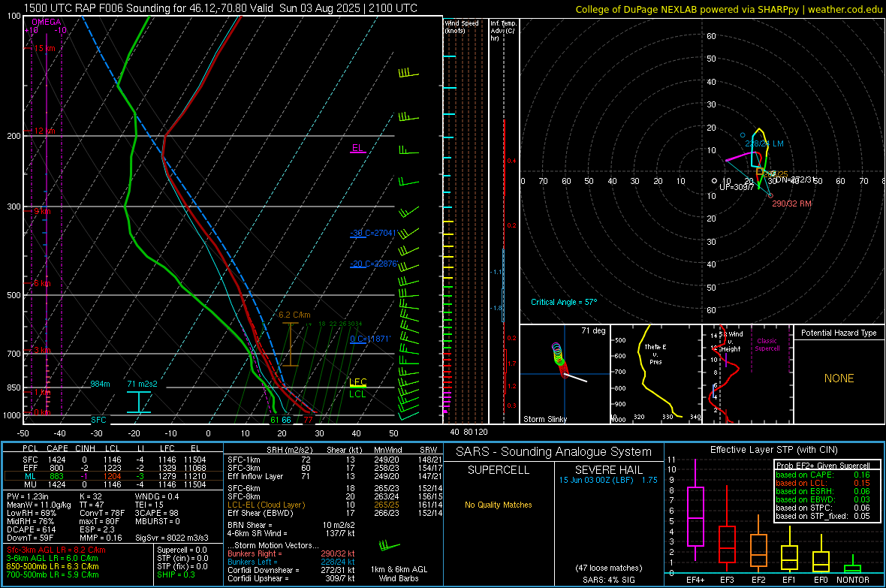Select the 290/32 RM hodograph label
Image resolution: width=886 pixels, height=588 pixels.
tap(791, 204)
